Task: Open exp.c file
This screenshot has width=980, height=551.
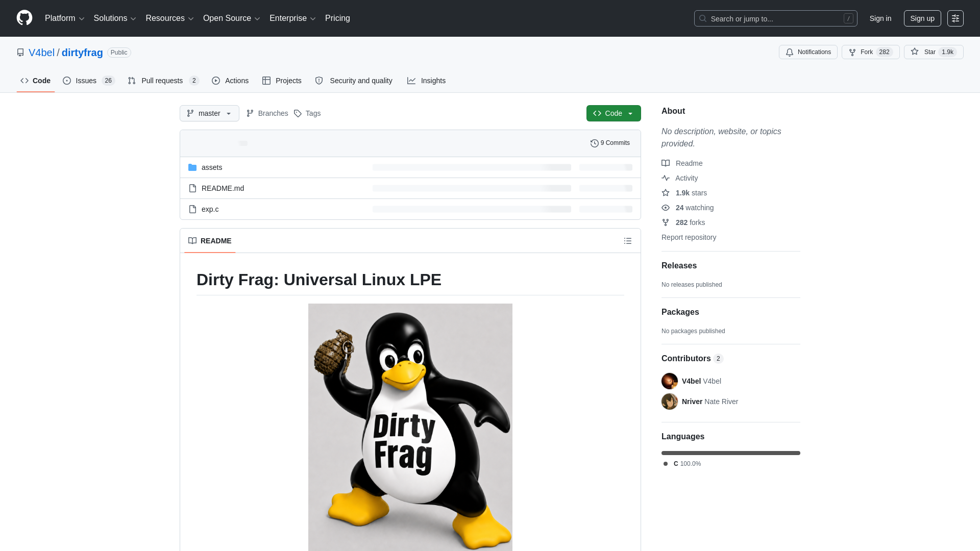Action: click(x=210, y=209)
